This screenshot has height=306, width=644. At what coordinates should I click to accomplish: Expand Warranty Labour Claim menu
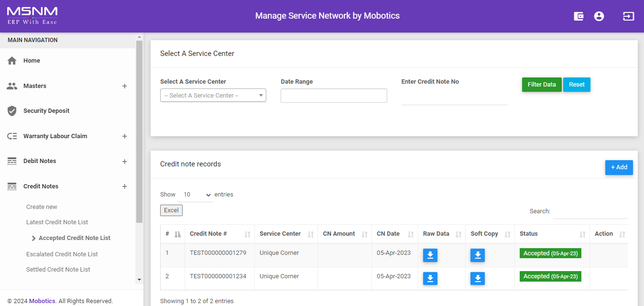(x=124, y=136)
